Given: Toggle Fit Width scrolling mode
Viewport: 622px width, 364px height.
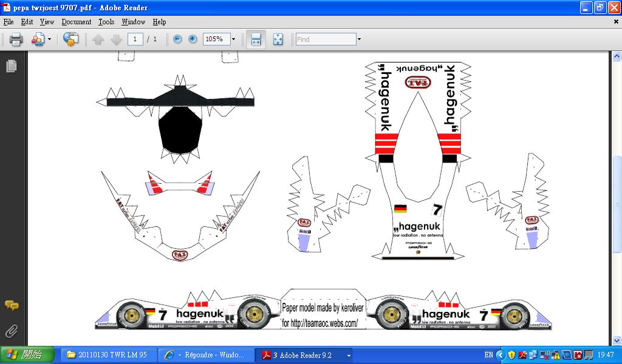Looking at the screenshot, I should (256, 39).
